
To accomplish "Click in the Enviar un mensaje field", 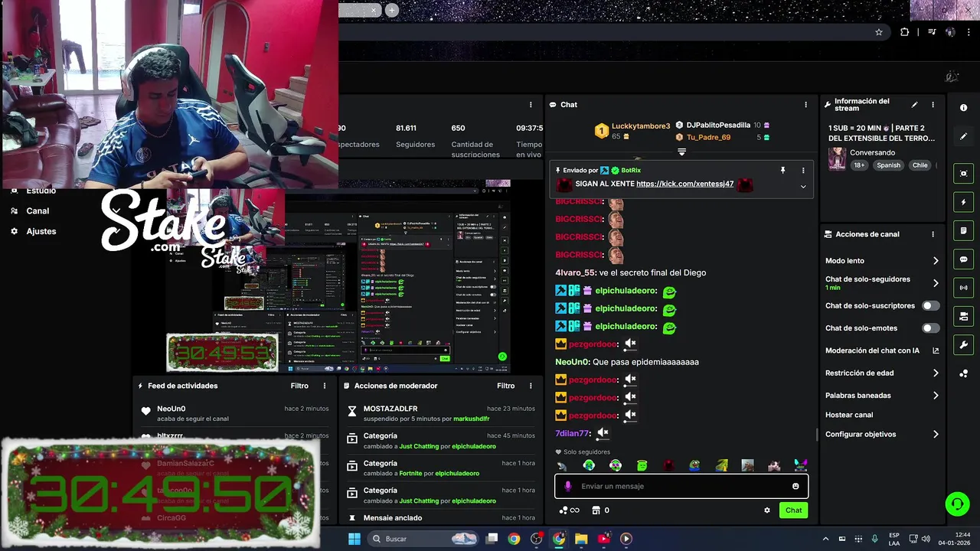I will (681, 486).
